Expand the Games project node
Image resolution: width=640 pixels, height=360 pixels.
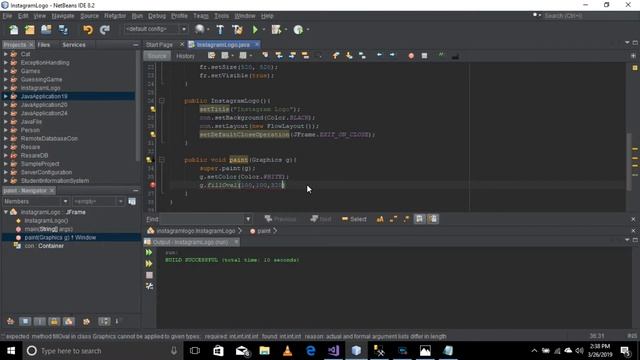[x=6, y=71]
